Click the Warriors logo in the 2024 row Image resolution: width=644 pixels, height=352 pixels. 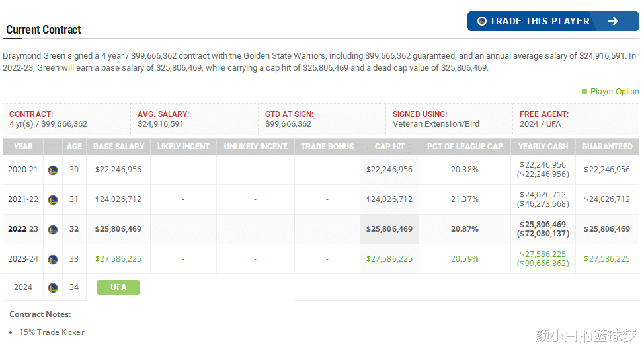(x=53, y=288)
